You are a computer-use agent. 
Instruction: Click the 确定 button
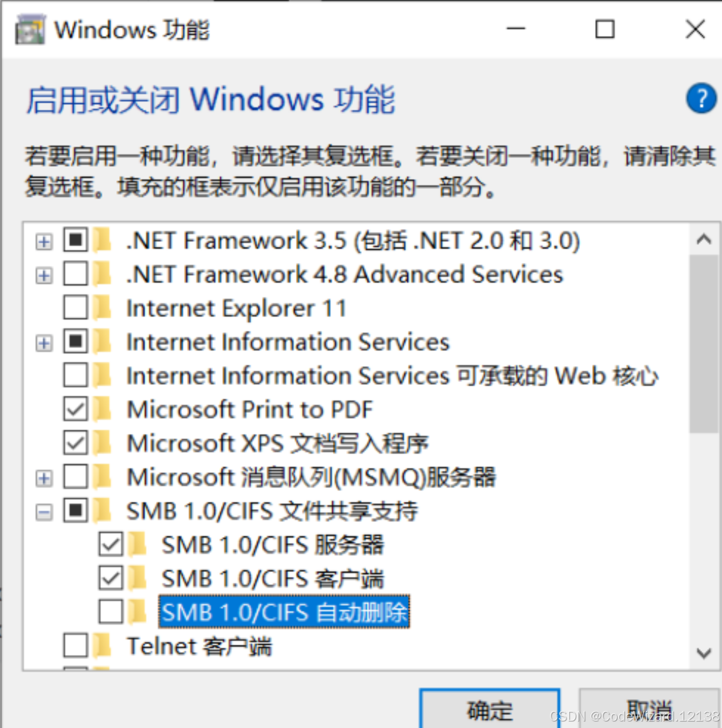pos(489,710)
